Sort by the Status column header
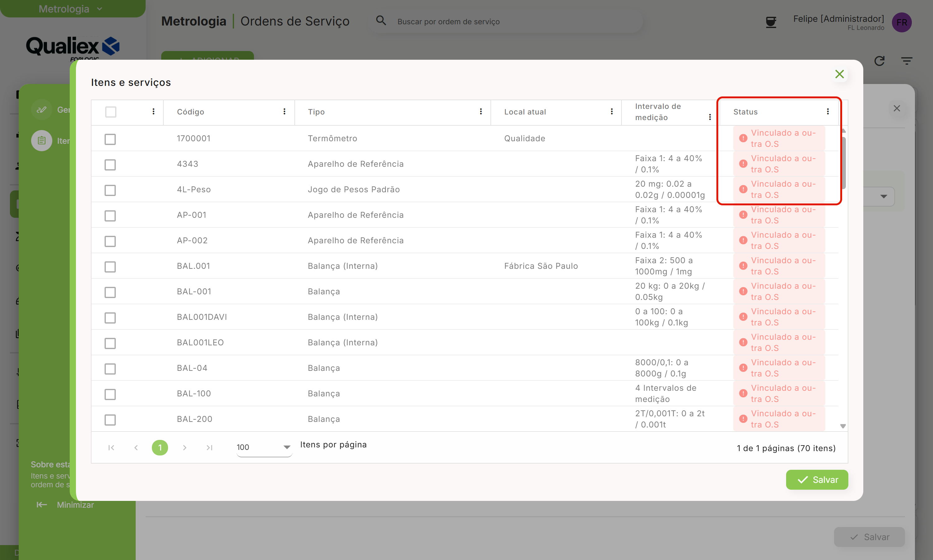933x560 pixels. (x=745, y=112)
